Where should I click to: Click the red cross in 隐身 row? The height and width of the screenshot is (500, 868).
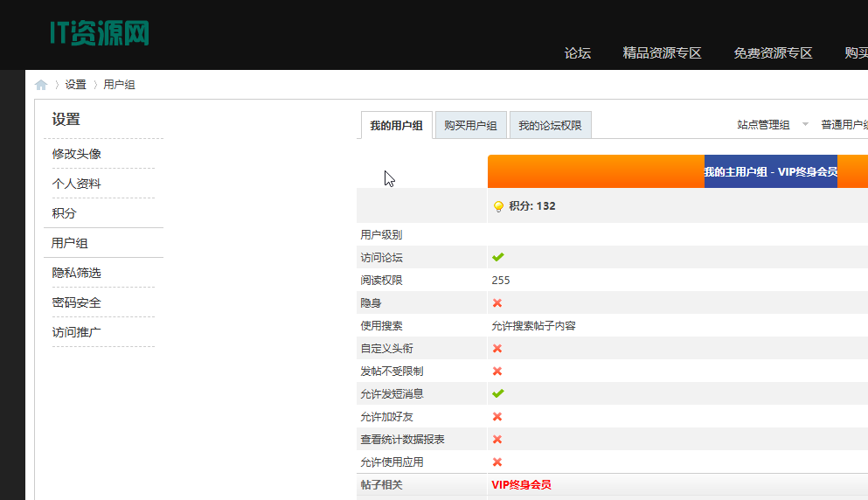point(497,302)
